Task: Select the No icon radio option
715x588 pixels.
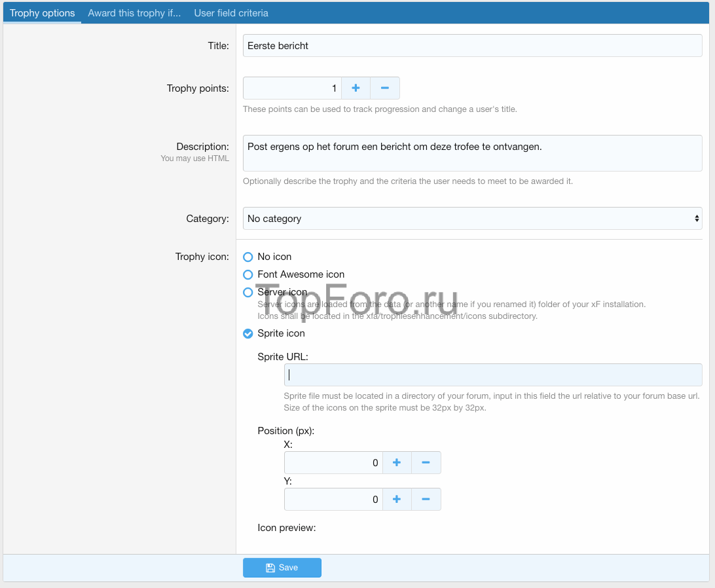Action: click(248, 257)
